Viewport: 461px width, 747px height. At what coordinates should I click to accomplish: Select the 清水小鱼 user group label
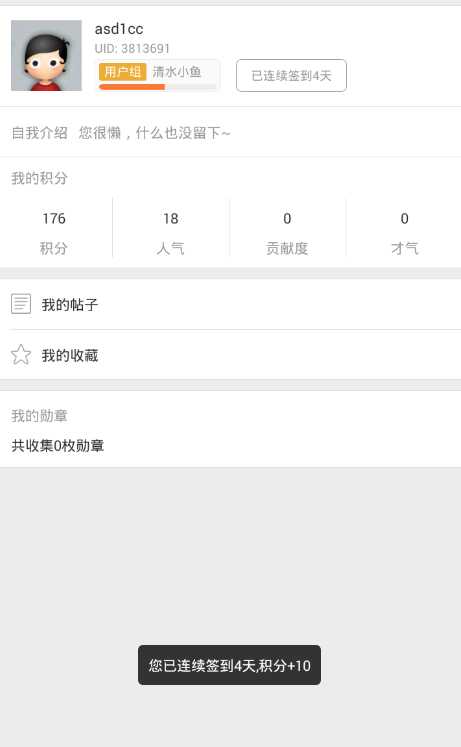coord(177,72)
